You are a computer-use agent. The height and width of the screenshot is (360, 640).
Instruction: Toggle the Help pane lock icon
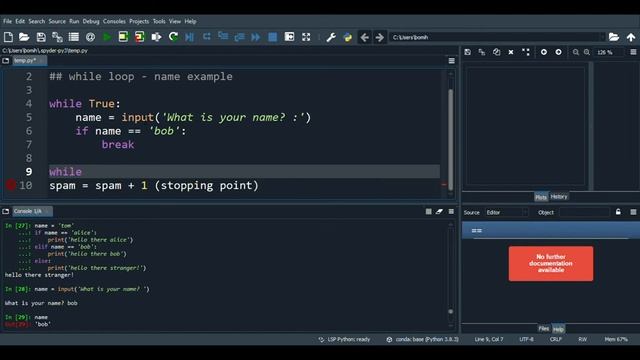[x=618, y=212]
